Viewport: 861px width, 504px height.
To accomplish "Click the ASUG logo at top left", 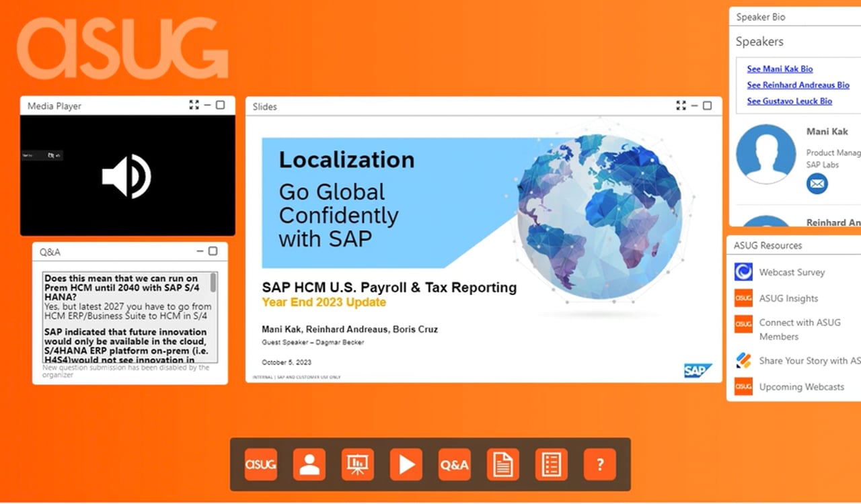I will (x=123, y=48).
